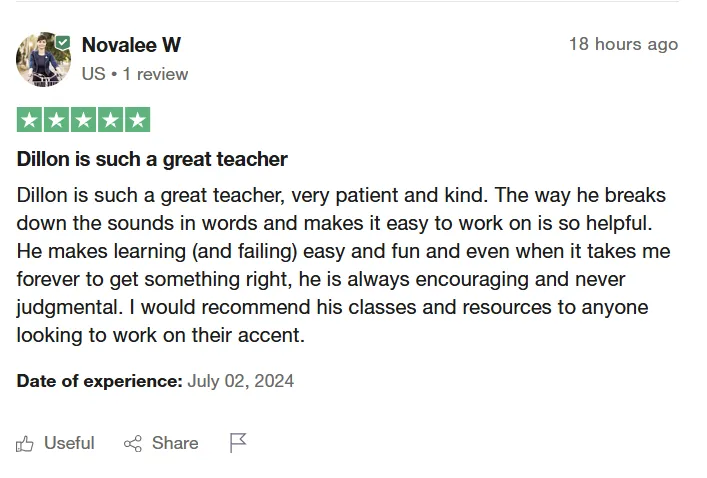Screen dimensions: 707x478
Task: Select the second green star
Action: tap(56, 120)
